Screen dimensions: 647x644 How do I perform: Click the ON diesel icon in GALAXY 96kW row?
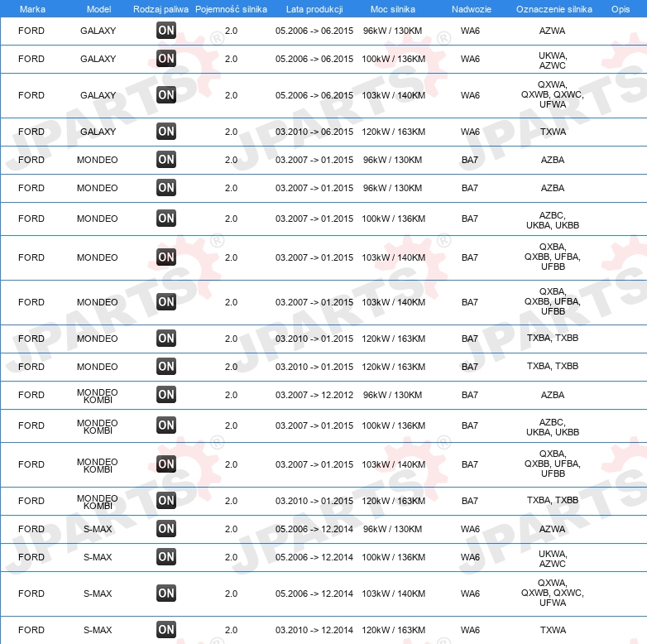pyautogui.click(x=166, y=31)
